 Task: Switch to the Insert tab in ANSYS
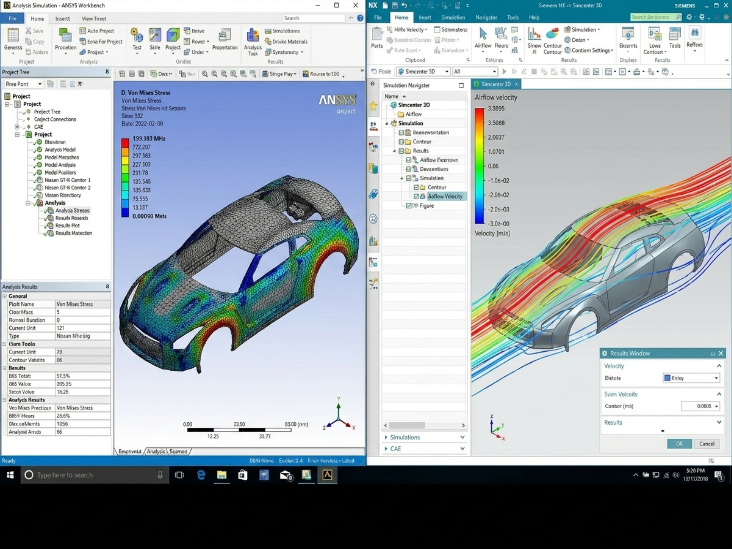click(63, 19)
